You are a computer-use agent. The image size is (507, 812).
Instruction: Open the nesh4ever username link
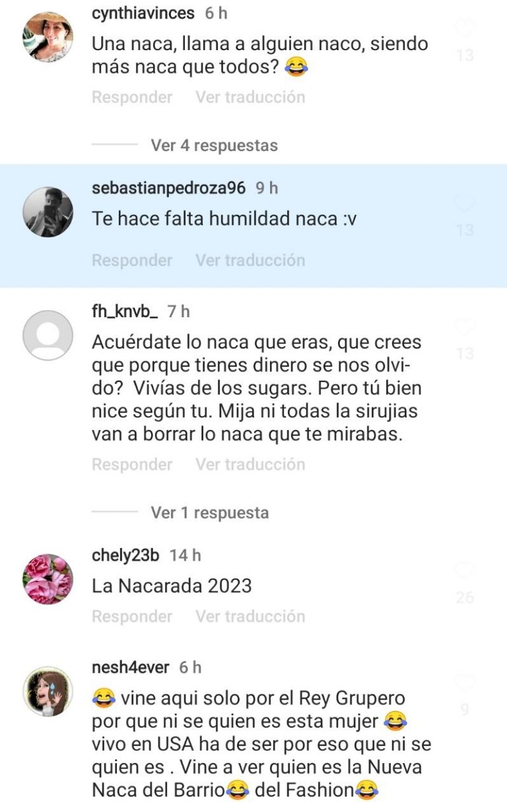click(x=132, y=668)
